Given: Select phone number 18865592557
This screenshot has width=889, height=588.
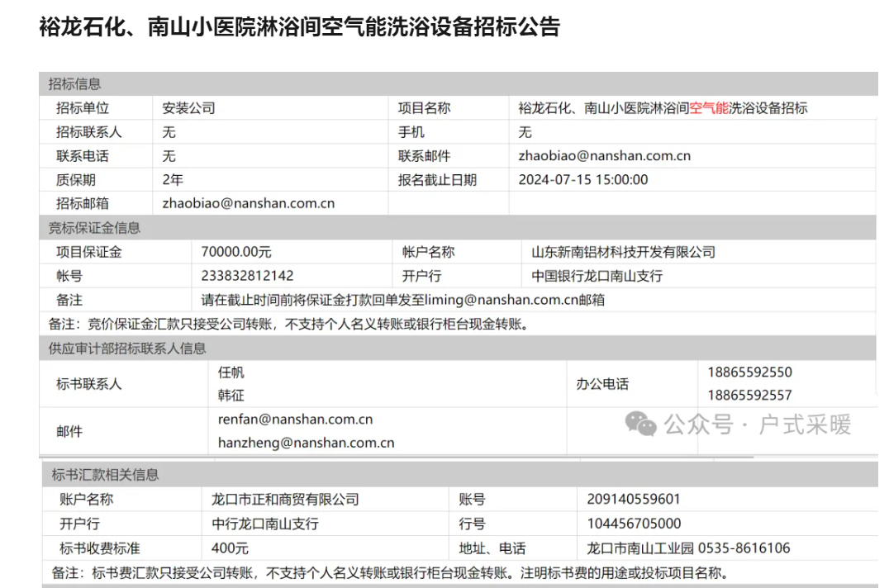Looking at the screenshot, I should click(749, 396).
